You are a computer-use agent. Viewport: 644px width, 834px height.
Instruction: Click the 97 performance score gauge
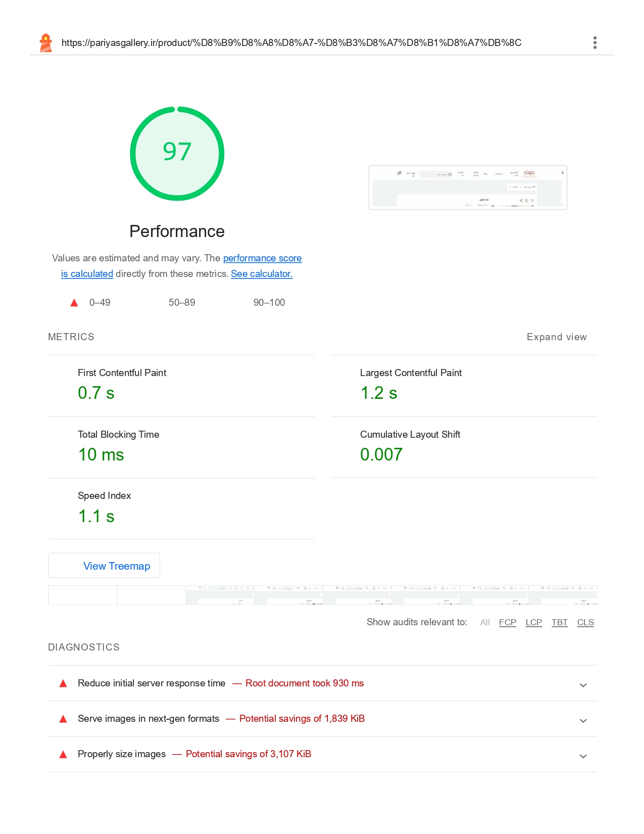click(x=177, y=153)
